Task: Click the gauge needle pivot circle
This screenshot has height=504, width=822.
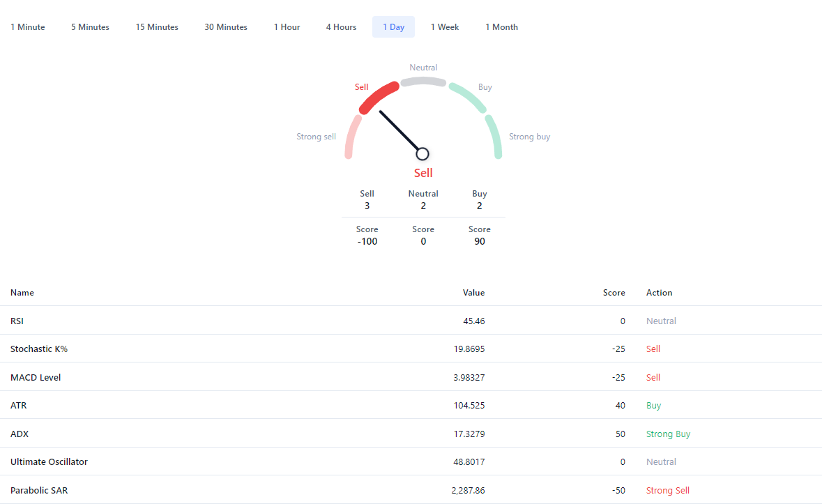Action: click(423, 154)
